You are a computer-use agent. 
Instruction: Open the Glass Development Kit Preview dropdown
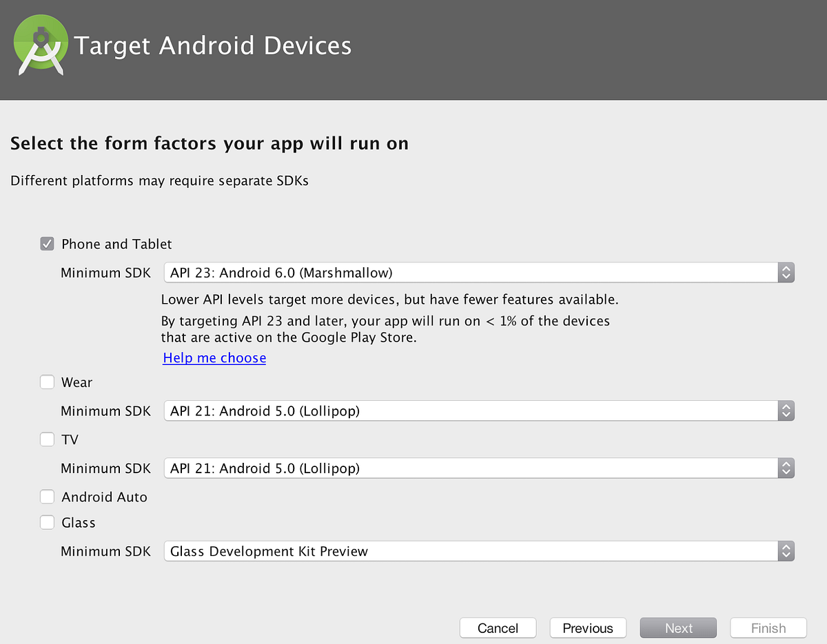pyautogui.click(x=479, y=551)
